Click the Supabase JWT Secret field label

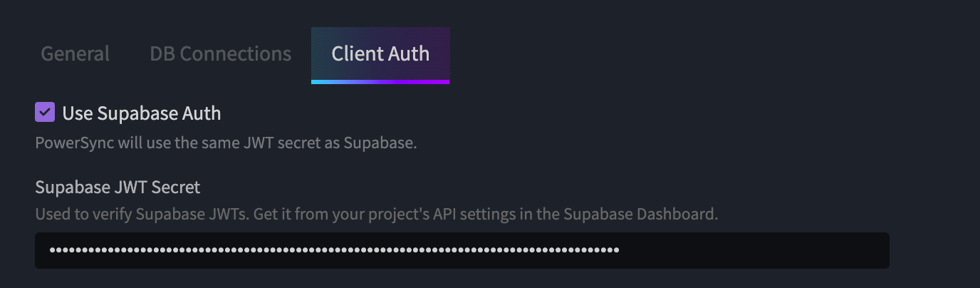[x=118, y=187]
